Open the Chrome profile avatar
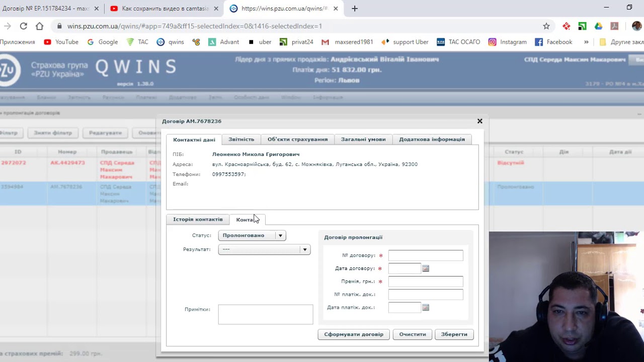This screenshot has width=644, height=362. pyautogui.click(x=637, y=26)
